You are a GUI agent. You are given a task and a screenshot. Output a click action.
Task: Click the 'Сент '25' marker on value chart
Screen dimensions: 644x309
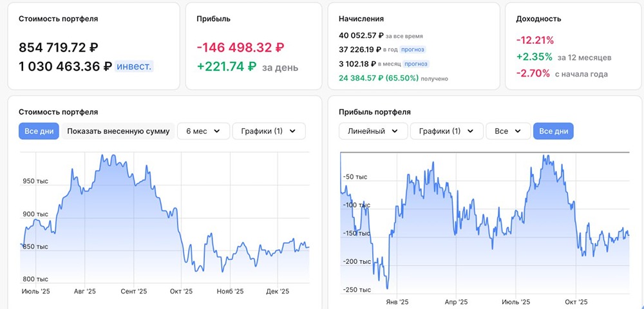[x=133, y=292]
